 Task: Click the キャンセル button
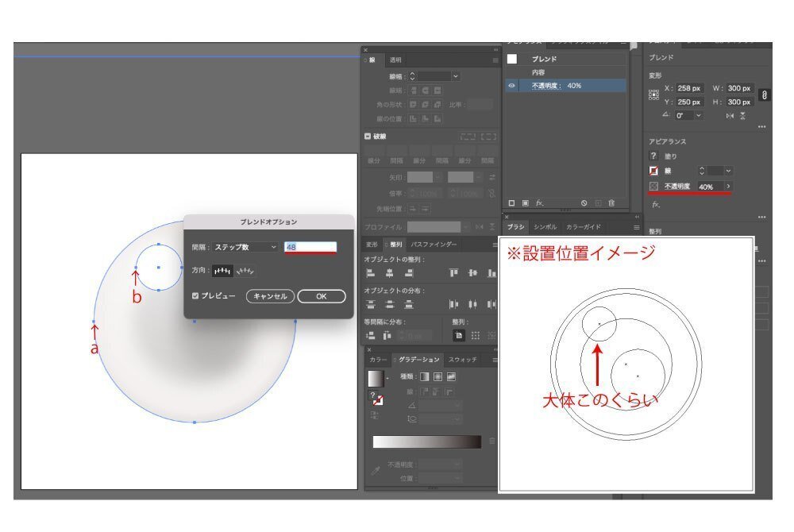click(x=270, y=296)
